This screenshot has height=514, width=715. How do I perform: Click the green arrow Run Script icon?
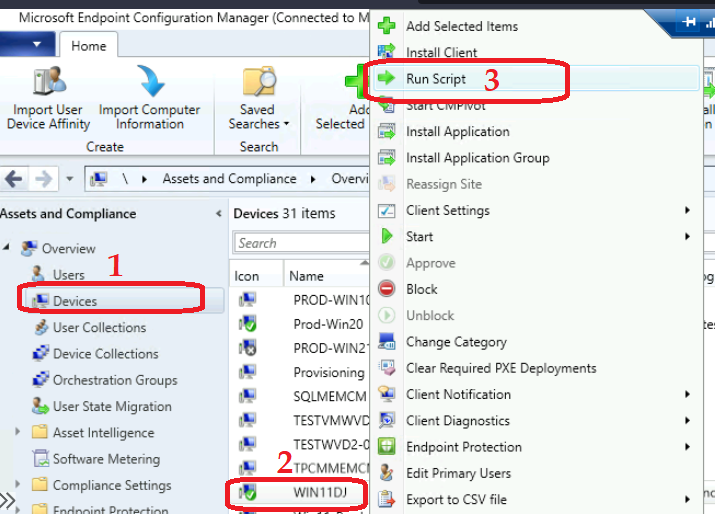tap(386, 78)
